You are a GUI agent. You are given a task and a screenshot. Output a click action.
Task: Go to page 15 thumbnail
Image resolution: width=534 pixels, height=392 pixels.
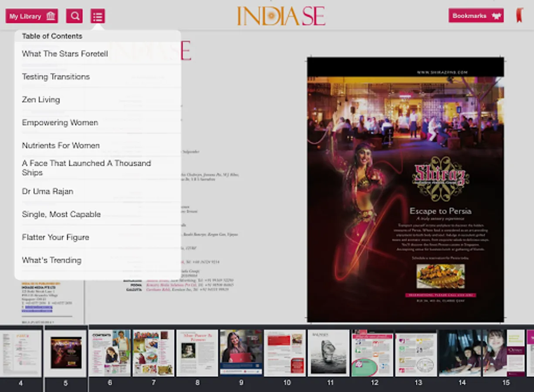pyautogui.click(x=504, y=353)
